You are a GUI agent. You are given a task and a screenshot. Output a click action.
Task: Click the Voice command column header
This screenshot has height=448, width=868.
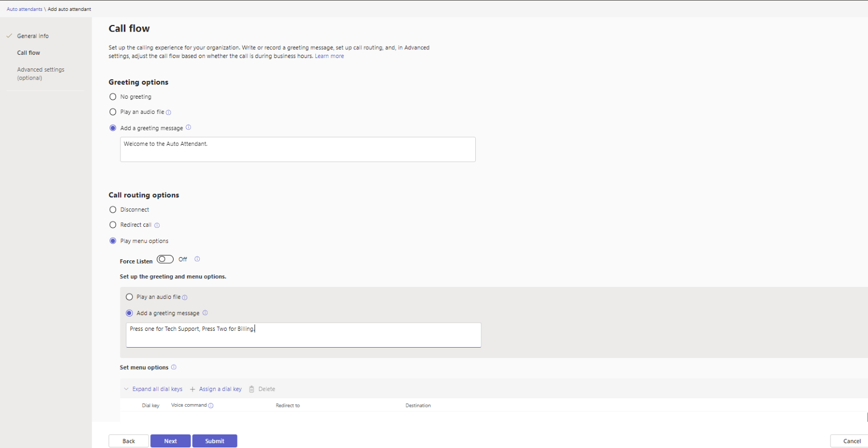click(189, 405)
